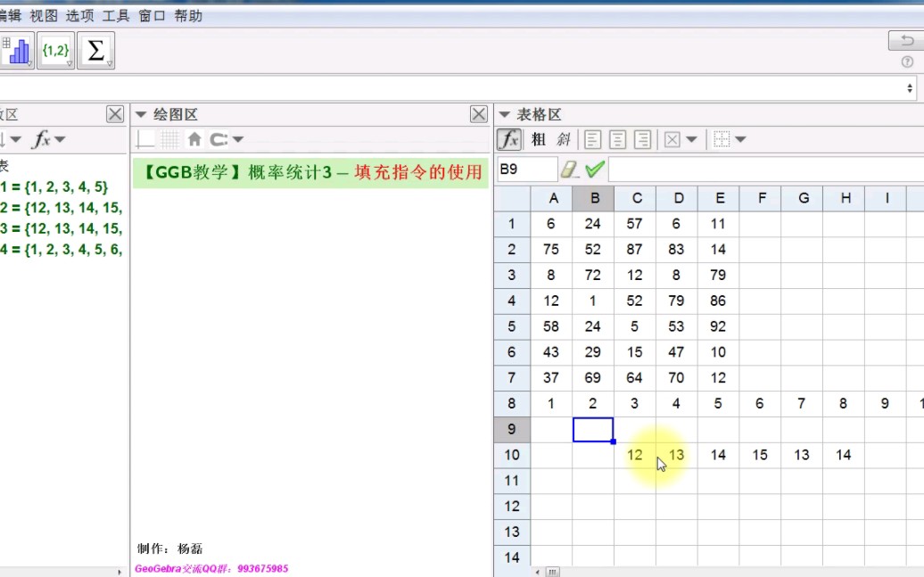Click the green check to confirm cell input
This screenshot has width=924, height=577.
pos(595,167)
